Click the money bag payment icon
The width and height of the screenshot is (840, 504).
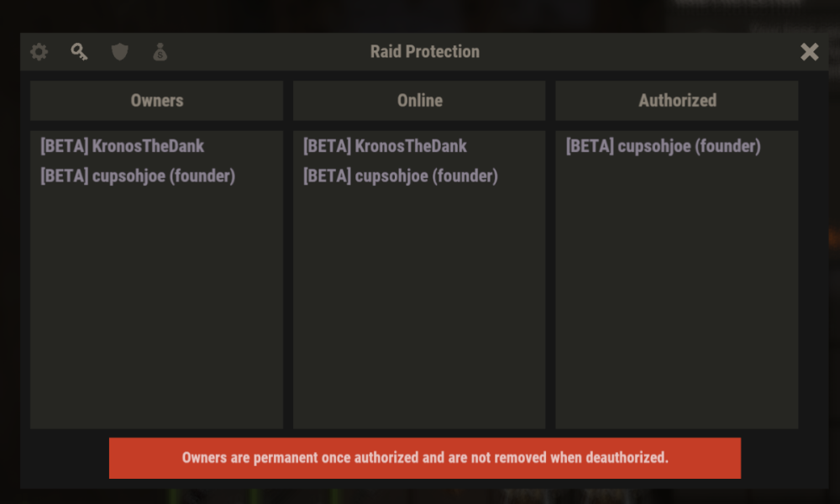coord(160,52)
